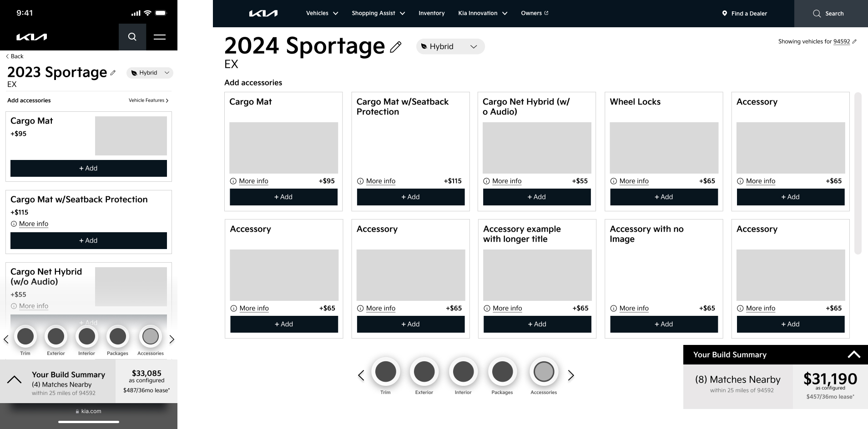The image size is (868, 429).
Task: Expand the desktop Your Build Summary panel
Action: (853, 354)
